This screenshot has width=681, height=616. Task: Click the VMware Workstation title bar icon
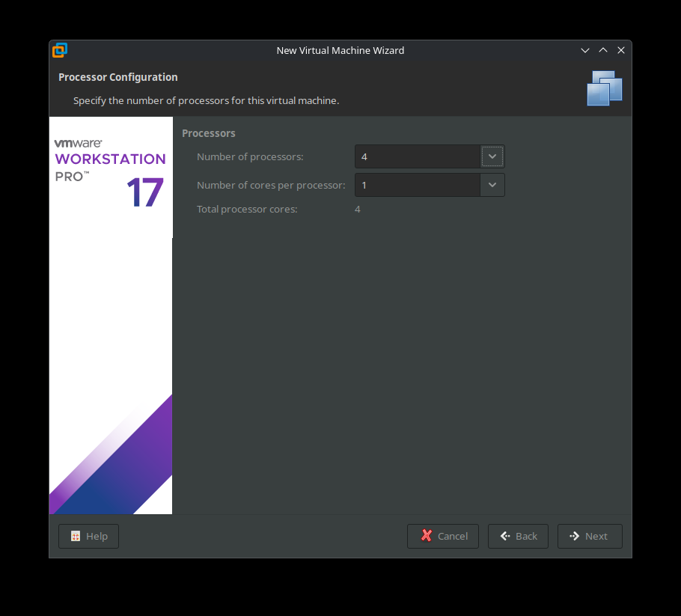click(x=60, y=50)
